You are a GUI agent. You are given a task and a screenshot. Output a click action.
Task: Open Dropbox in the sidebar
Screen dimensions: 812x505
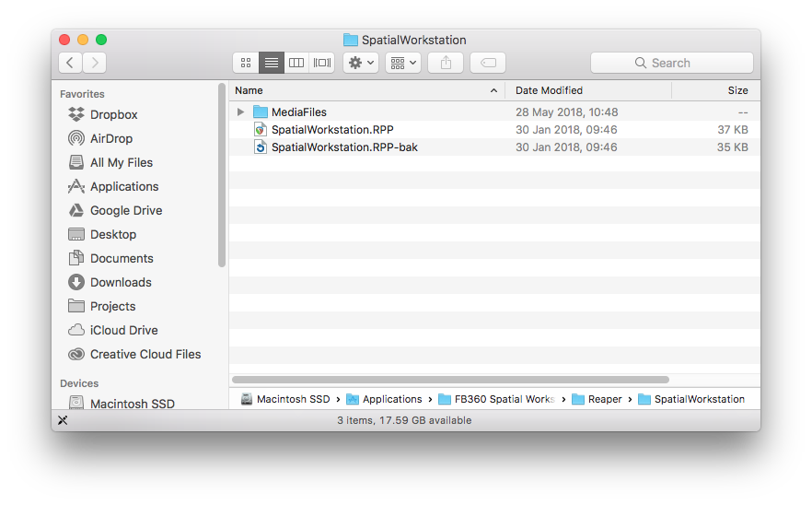103,114
